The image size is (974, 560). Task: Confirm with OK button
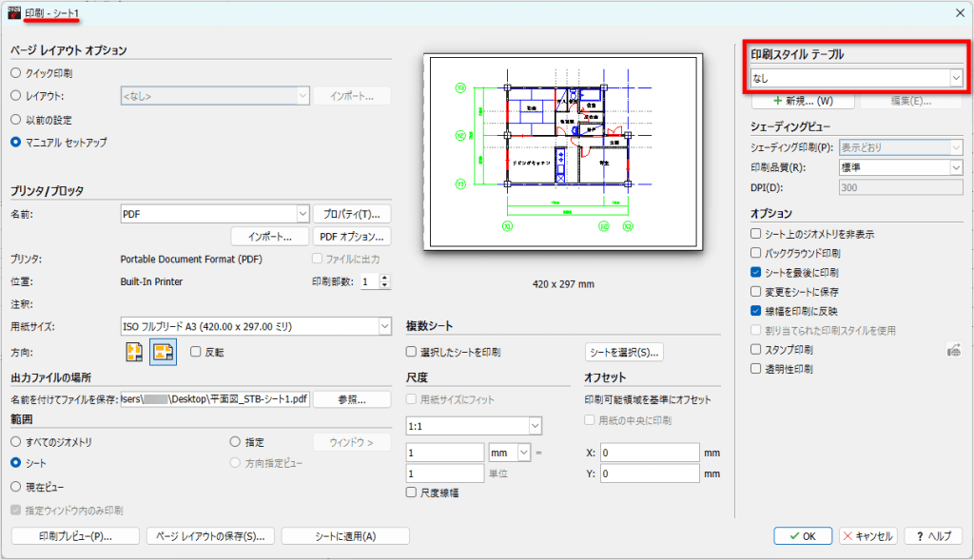click(803, 536)
